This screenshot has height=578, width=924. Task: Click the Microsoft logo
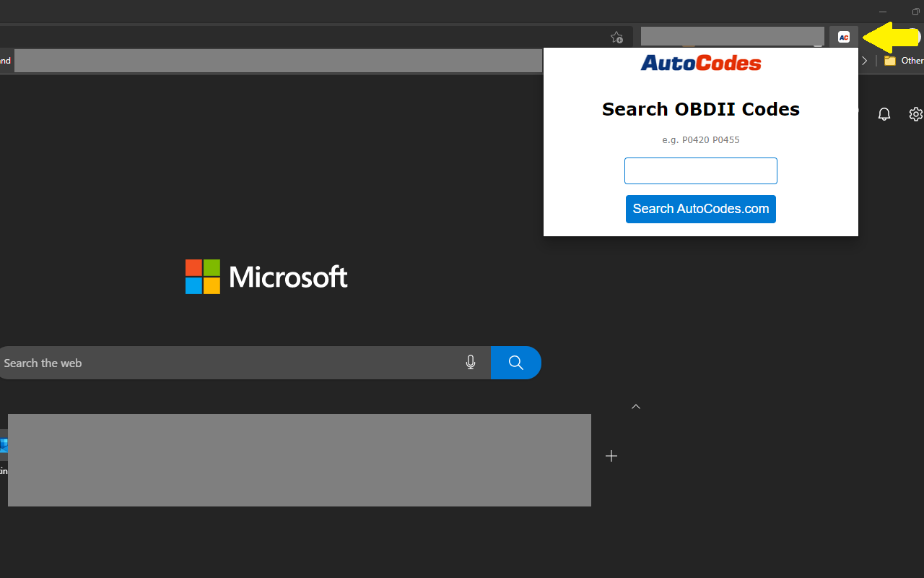(266, 277)
